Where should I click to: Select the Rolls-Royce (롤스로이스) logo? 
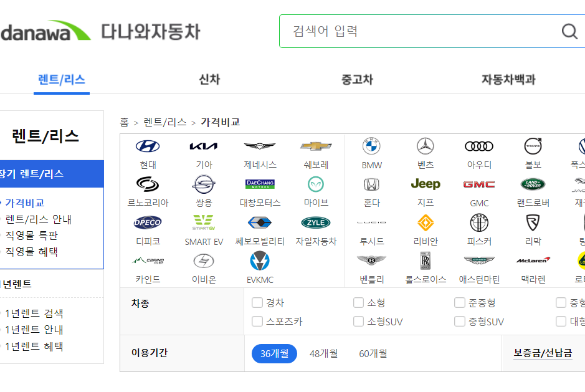point(426,261)
